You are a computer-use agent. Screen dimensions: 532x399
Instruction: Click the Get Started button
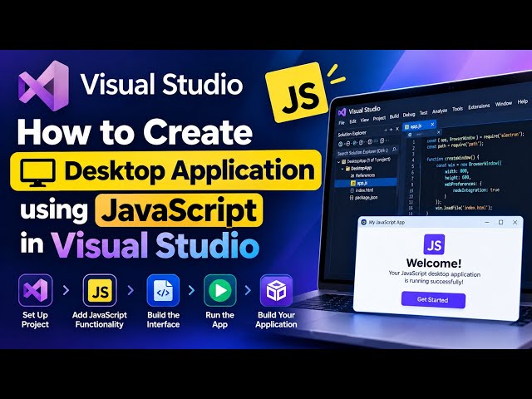[433, 300]
